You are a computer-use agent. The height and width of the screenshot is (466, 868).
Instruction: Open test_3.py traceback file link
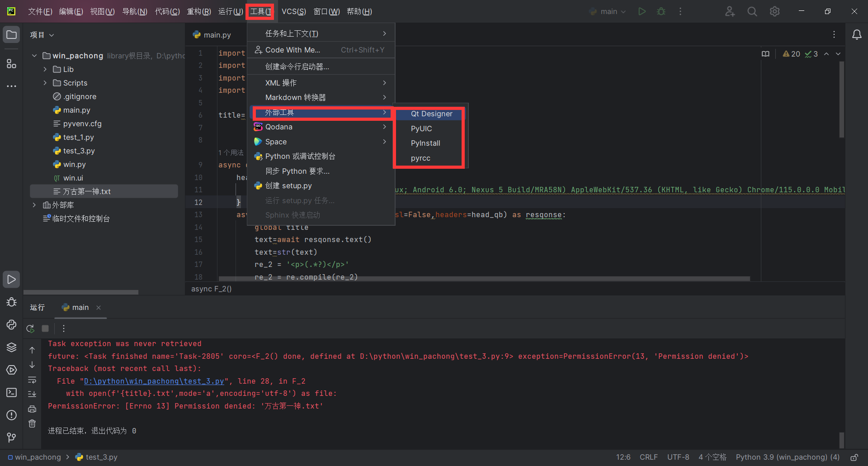[x=154, y=381]
